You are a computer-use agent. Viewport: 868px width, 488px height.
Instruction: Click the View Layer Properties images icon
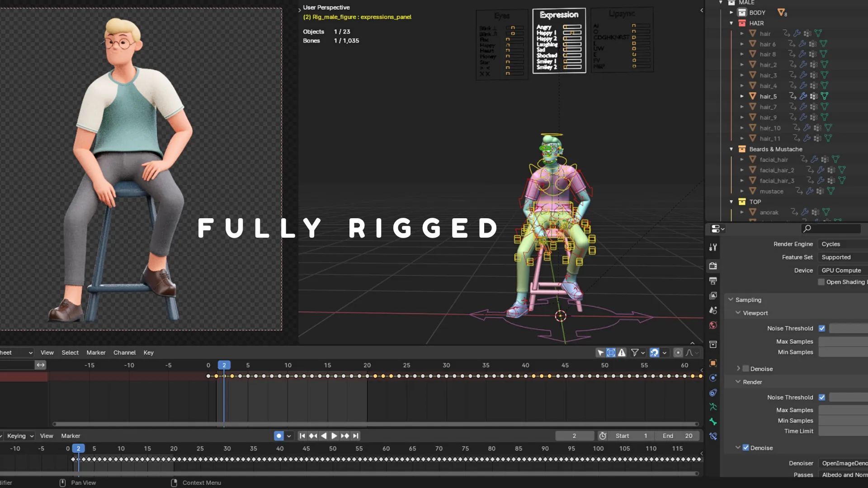click(x=713, y=295)
